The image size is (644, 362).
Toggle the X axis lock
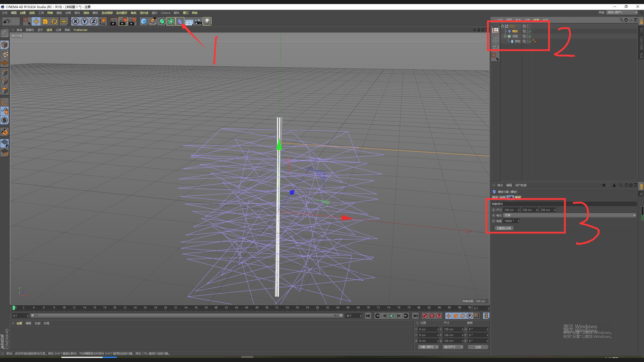pyautogui.click(x=75, y=22)
